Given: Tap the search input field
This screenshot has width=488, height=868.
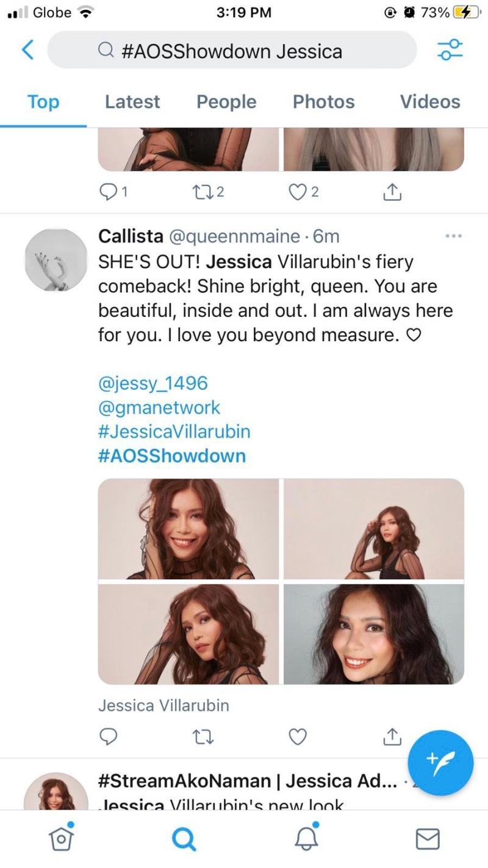Looking at the screenshot, I should point(232,51).
